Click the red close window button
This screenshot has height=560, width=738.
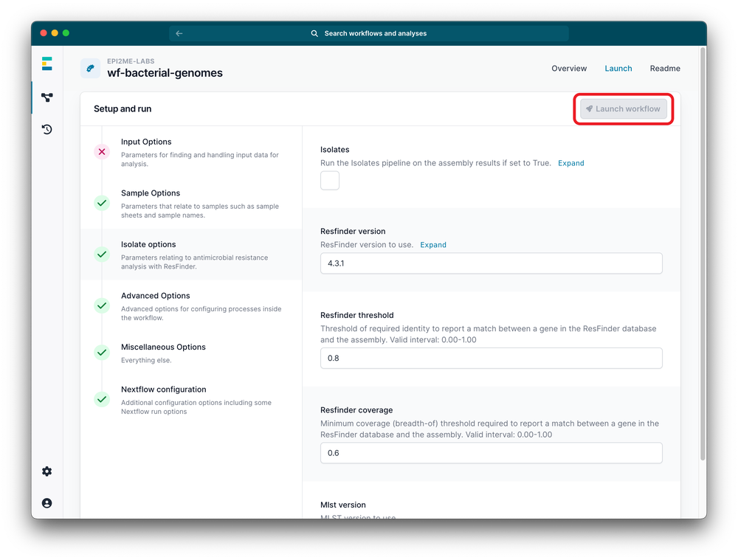point(44,33)
